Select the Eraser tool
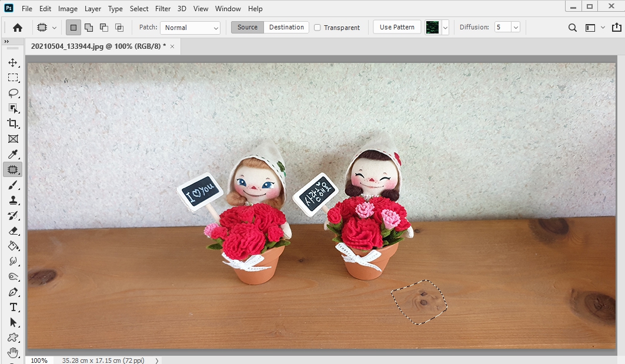This screenshot has width=625, height=364. tap(13, 231)
